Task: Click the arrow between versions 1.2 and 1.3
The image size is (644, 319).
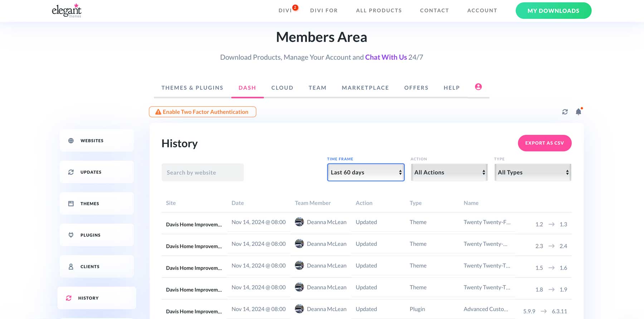Action: 551,225
